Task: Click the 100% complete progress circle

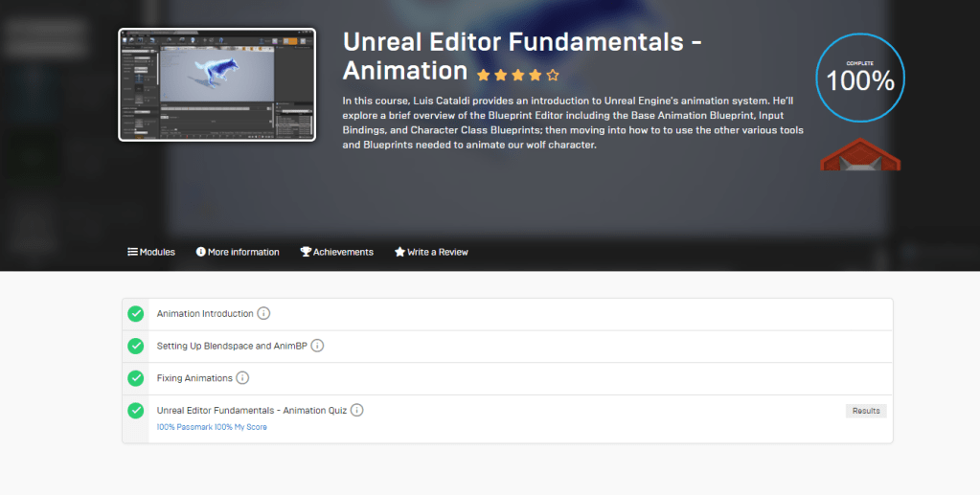Action: [x=860, y=79]
